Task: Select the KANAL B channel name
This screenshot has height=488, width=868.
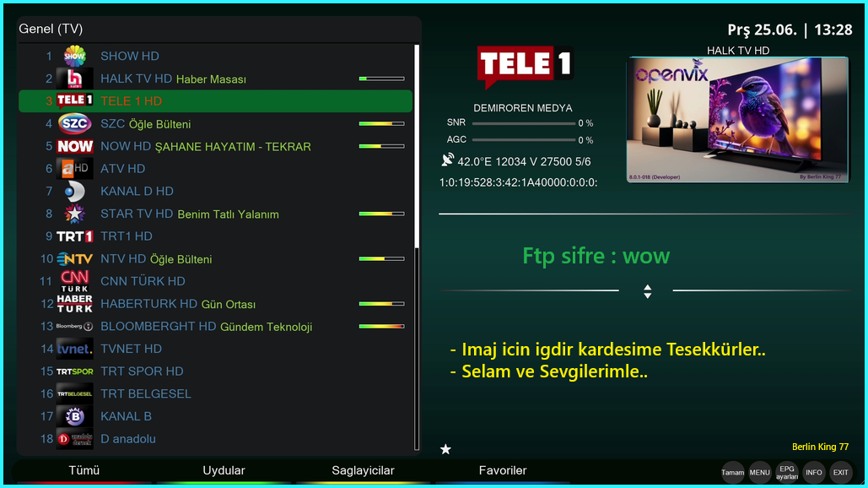Action: [126, 416]
